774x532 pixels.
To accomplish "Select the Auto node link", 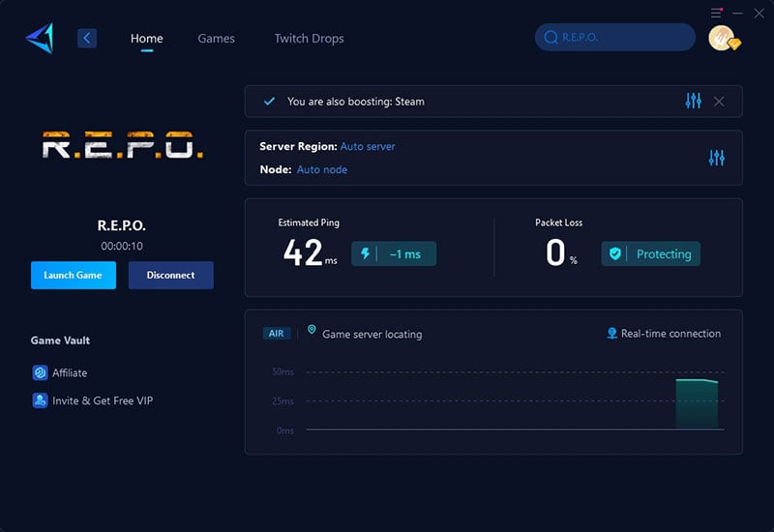I will click(322, 169).
